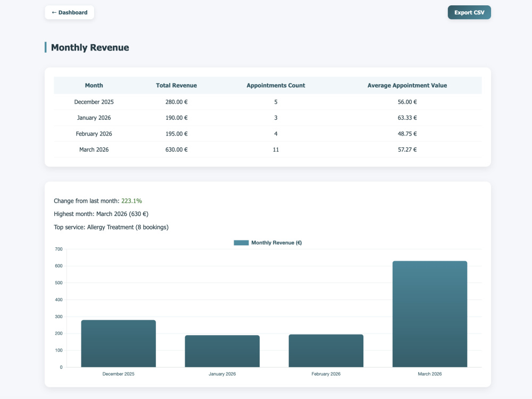
Task: Click the Monthly Revenue (€) legend label
Action: (x=277, y=243)
